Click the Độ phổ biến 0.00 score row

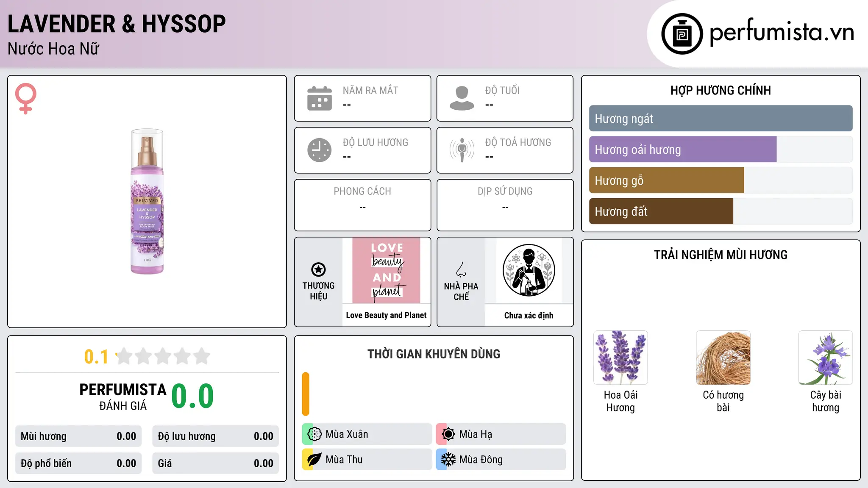[x=78, y=463]
